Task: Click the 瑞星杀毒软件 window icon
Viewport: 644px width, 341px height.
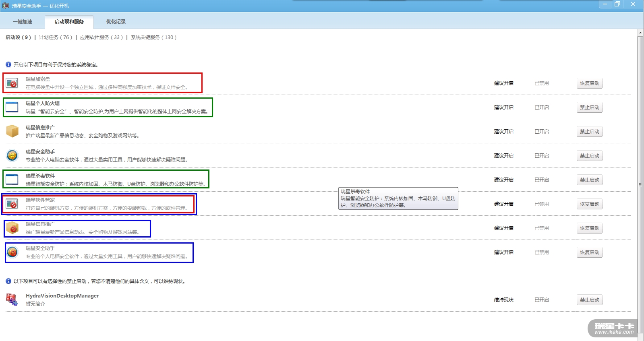Action: point(12,180)
